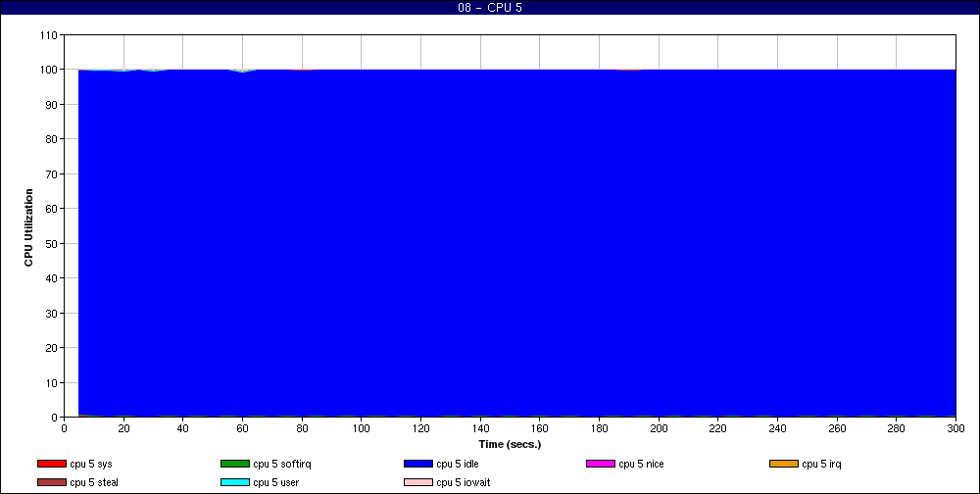Click the x-axis value 60

242,428
